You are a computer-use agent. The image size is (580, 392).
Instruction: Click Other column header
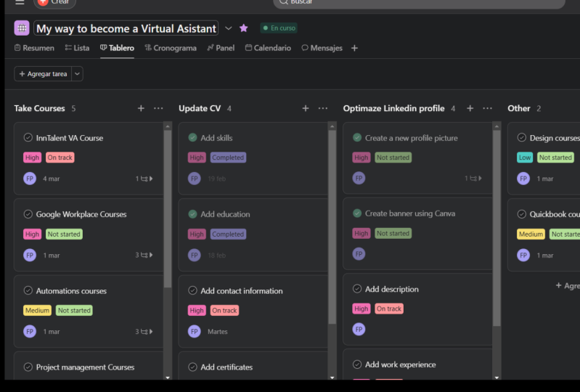(519, 108)
